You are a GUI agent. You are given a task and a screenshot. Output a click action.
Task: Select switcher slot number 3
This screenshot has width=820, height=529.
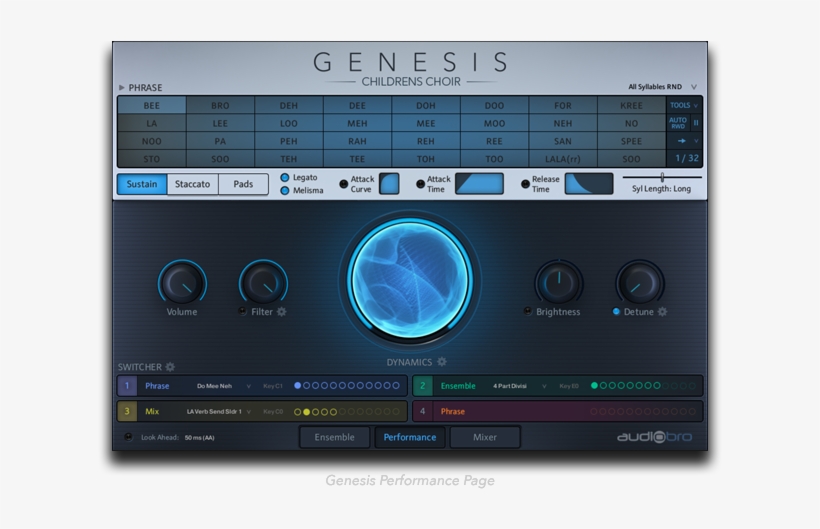[x=127, y=411]
